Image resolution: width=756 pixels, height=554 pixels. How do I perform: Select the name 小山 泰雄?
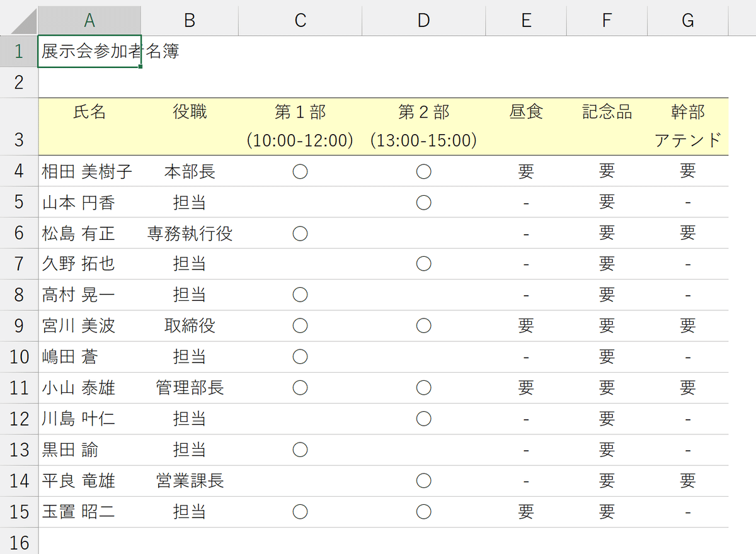(78, 388)
